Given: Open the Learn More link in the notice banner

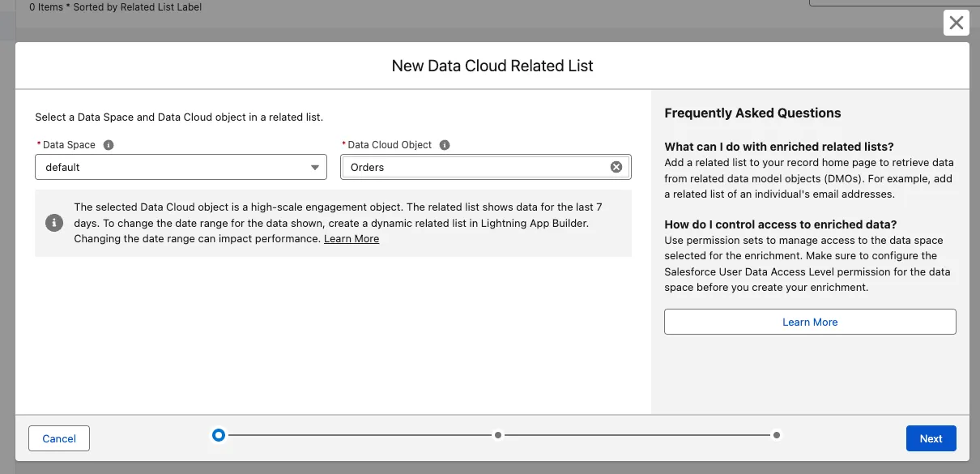Looking at the screenshot, I should [x=352, y=239].
